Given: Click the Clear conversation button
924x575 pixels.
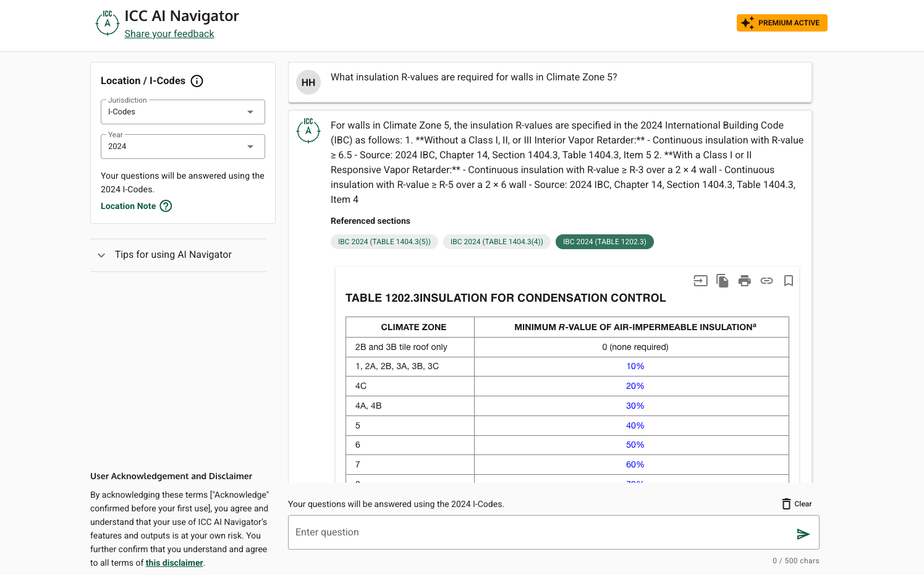Looking at the screenshot, I should 797,504.
